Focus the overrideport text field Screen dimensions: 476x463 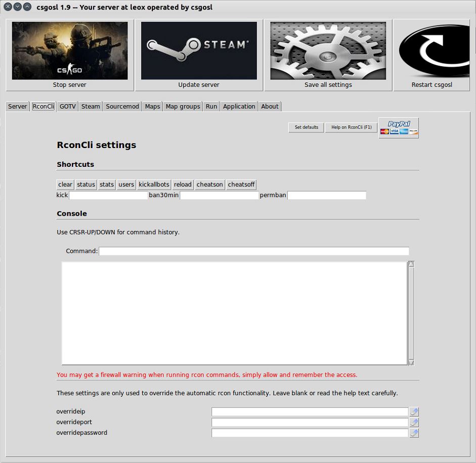pyautogui.click(x=310, y=423)
